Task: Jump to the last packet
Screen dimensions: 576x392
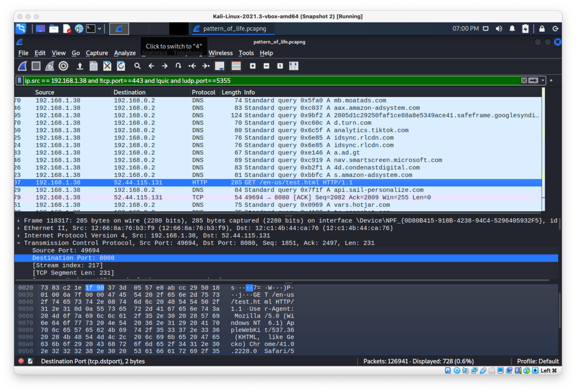Action: tap(206, 66)
